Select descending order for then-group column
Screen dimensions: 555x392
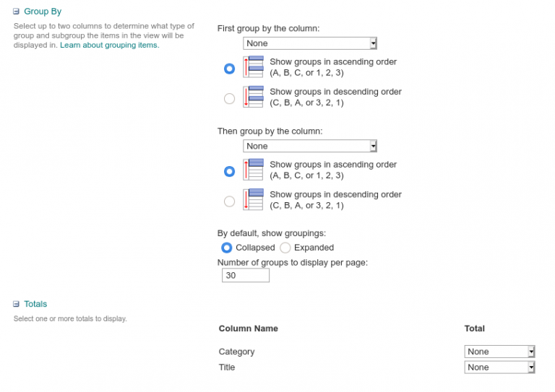[x=229, y=201]
